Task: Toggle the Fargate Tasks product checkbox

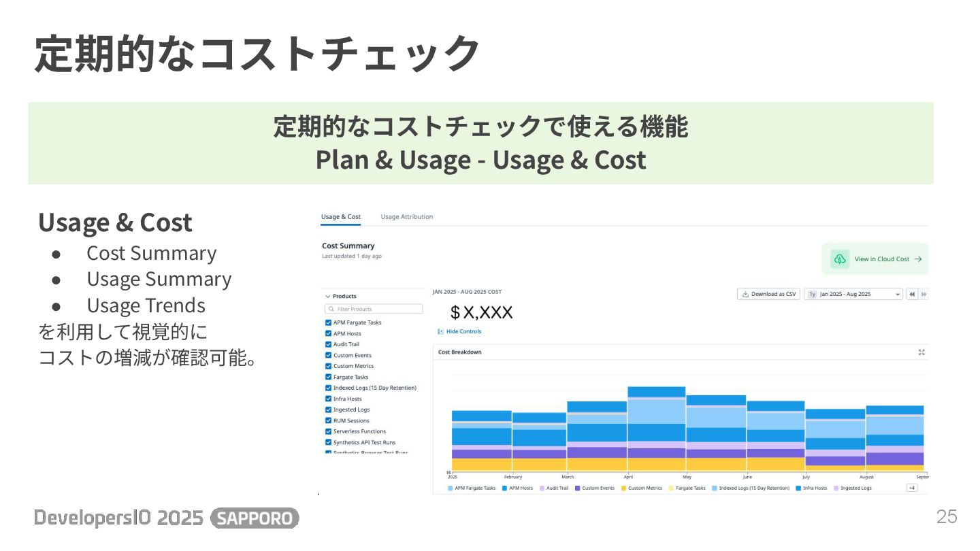Action: [328, 377]
